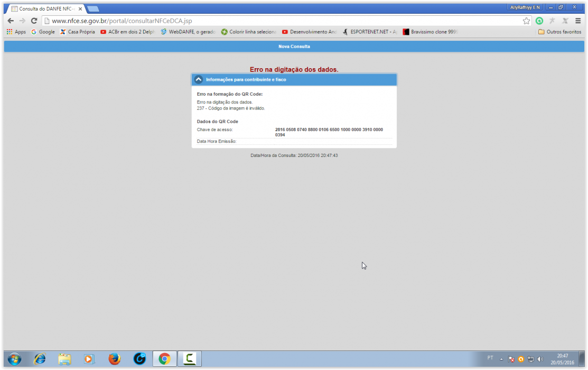The width and height of the screenshot is (588, 370).
Task: Open the green C app on the taskbar
Action: (x=189, y=359)
